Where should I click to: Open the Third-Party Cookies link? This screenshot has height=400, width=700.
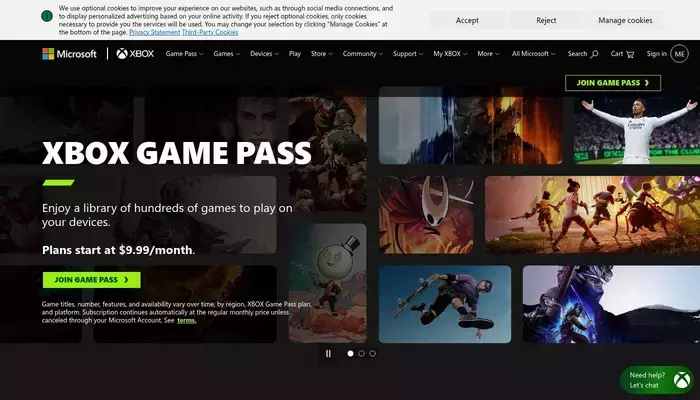[210, 32]
